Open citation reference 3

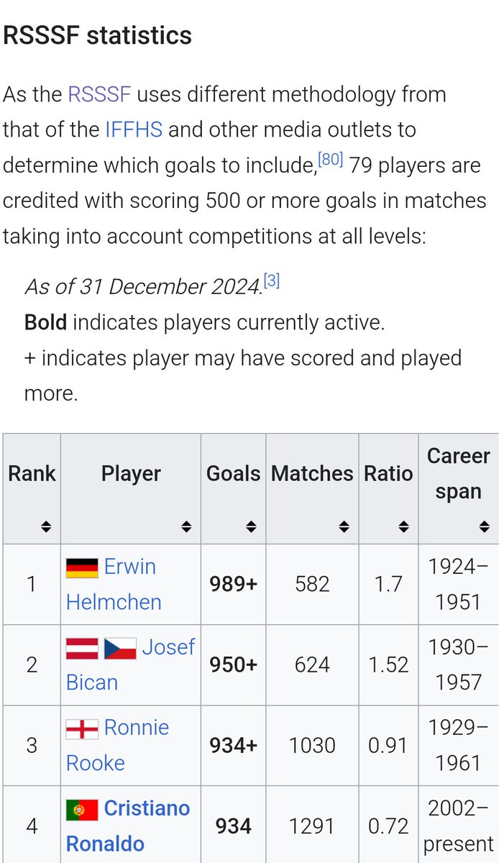(x=271, y=281)
